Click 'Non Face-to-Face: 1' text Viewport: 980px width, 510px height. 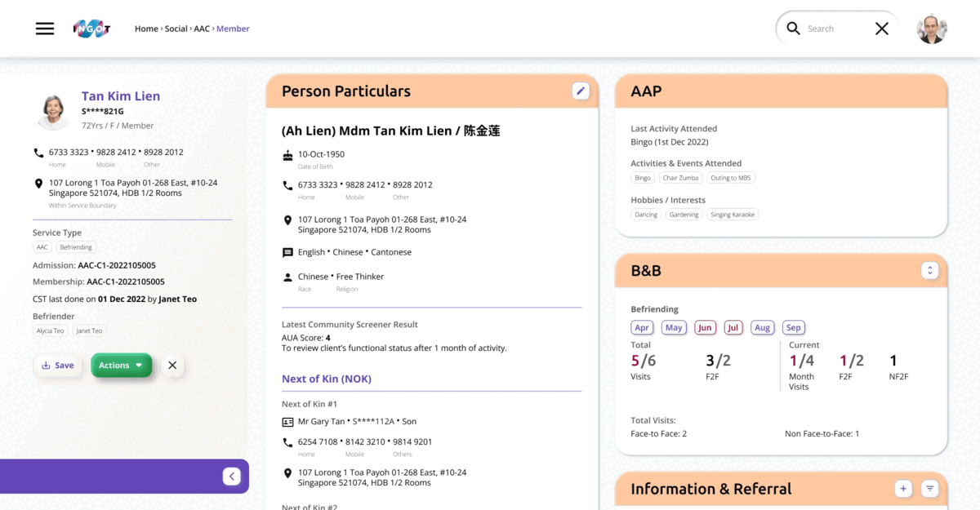[x=822, y=434]
